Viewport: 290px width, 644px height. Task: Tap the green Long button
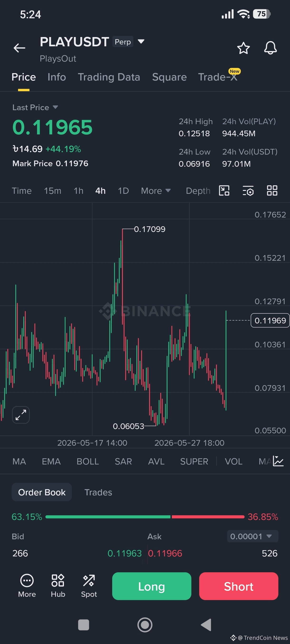coord(152,586)
